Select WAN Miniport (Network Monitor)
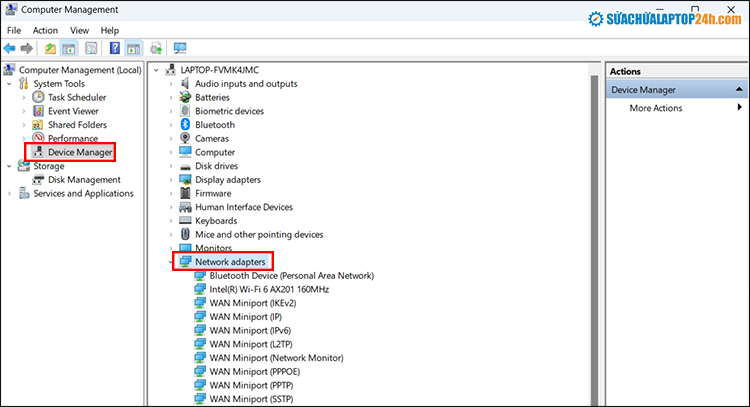 pos(276,358)
